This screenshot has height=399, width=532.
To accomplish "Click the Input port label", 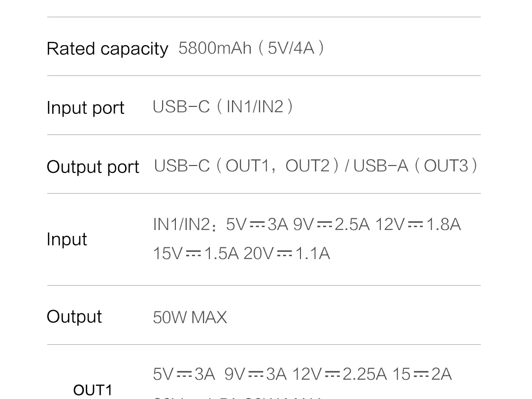I will point(85,108).
